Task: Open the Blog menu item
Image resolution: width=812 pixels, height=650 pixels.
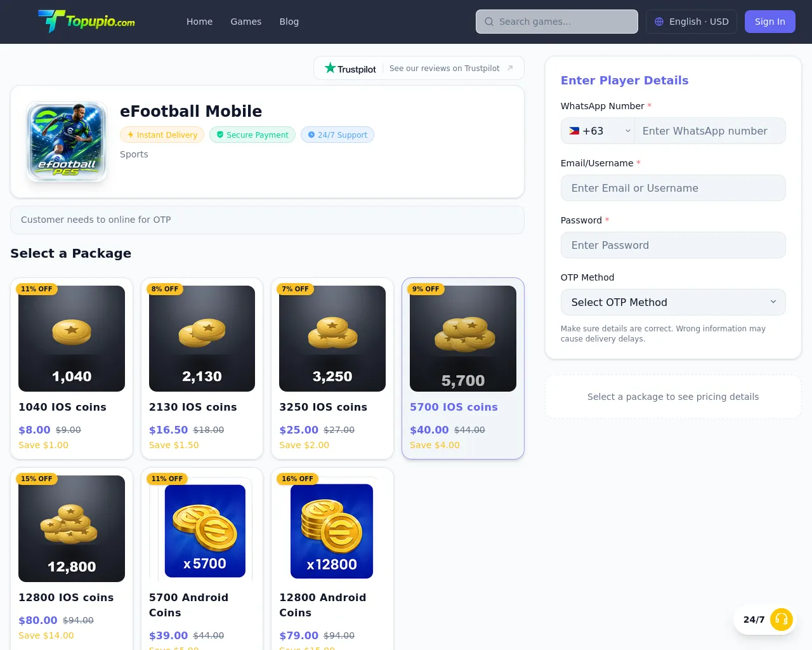Action: tap(289, 22)
